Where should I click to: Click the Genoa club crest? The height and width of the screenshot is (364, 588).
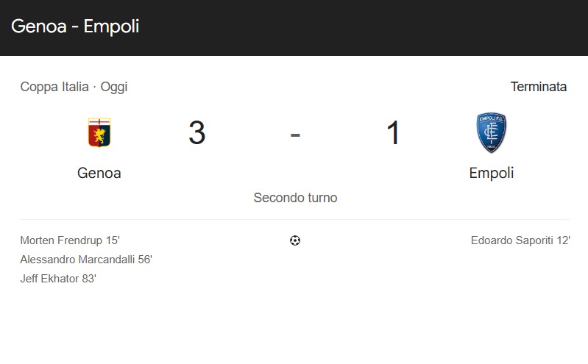click(99, 132)
